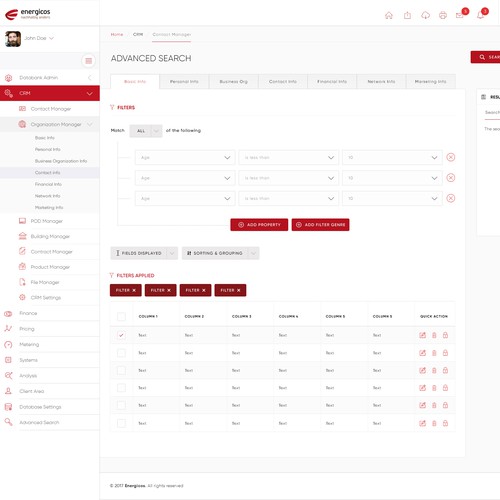Toggle the sidebar hamburger menu button
Viewport: 500px width, 500px height.
(x=89, y=61)
